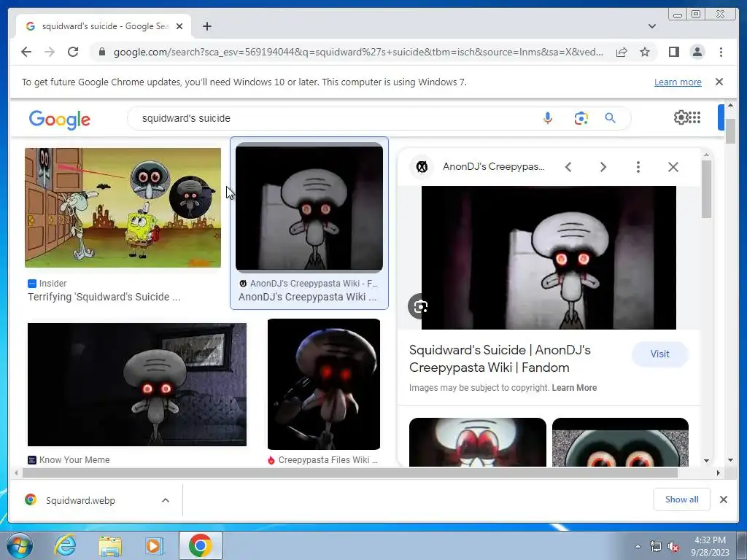
Task: Open a new tab
Action: 206,26
